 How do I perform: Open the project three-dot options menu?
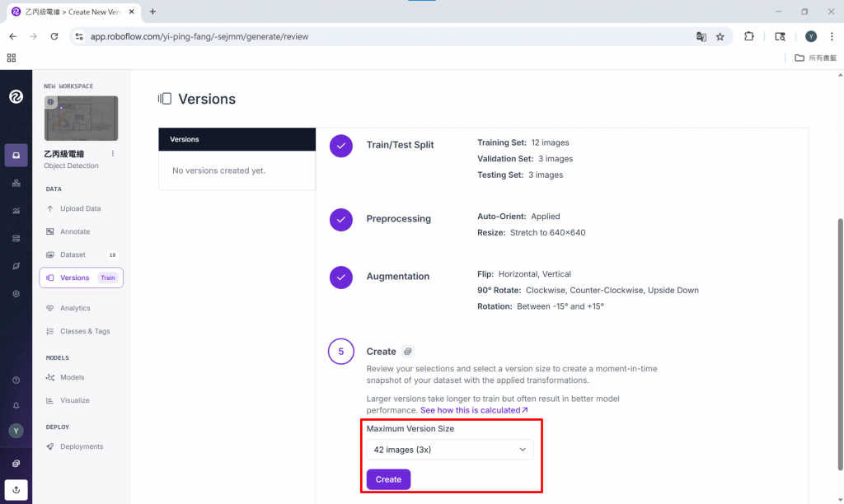click(x=112, y=153)
